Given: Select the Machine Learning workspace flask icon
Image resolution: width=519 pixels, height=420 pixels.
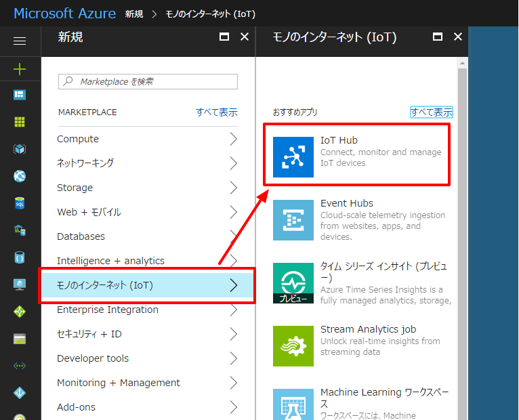Looking at the screenshot, I should pyautogui.click(x=293, y=404).
